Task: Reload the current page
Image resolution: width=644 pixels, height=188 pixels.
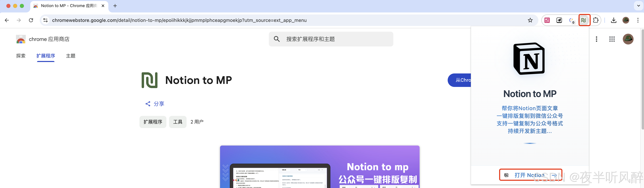Action: 31,20
